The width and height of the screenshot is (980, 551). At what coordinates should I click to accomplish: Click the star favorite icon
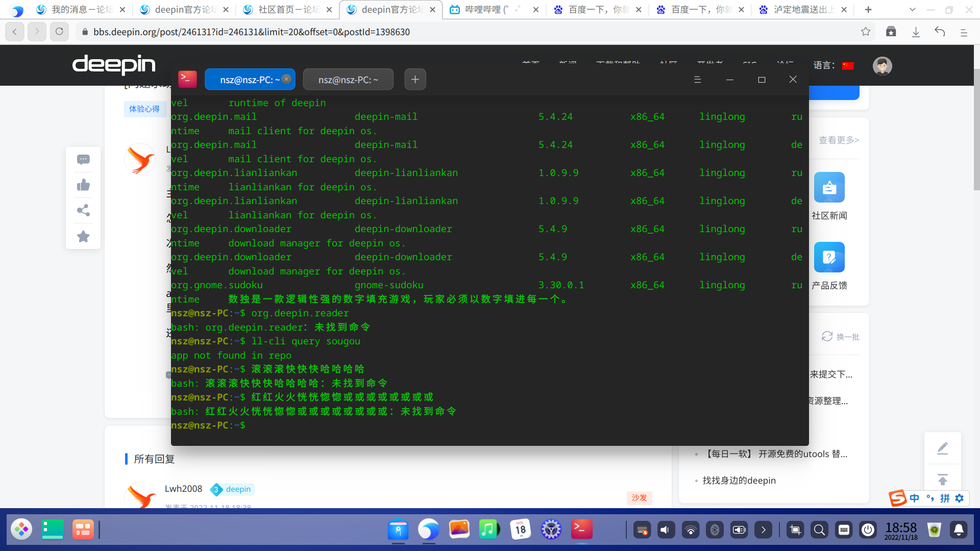83,237
